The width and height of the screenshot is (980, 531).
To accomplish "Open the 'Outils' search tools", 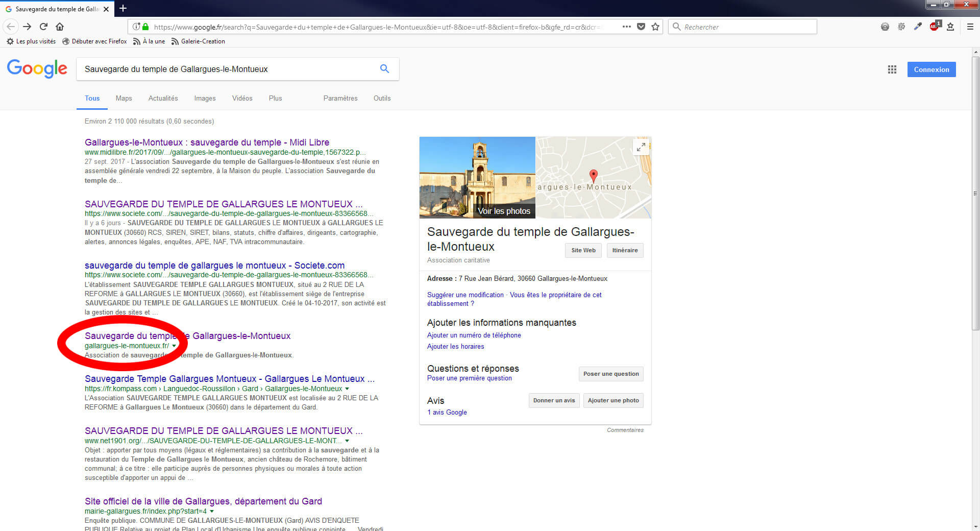I will (382, 98).
